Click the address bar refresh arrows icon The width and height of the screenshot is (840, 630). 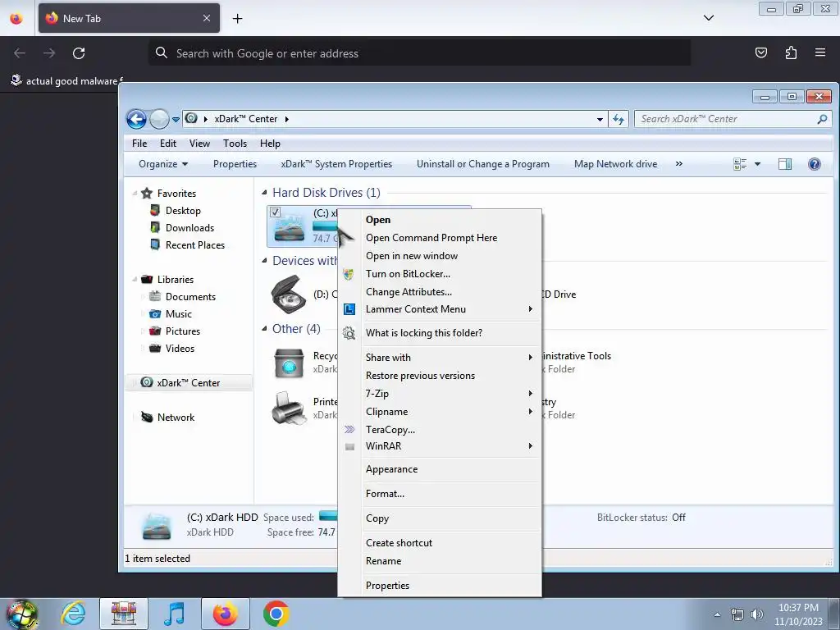pyautogui.click(x=619, y=119)
